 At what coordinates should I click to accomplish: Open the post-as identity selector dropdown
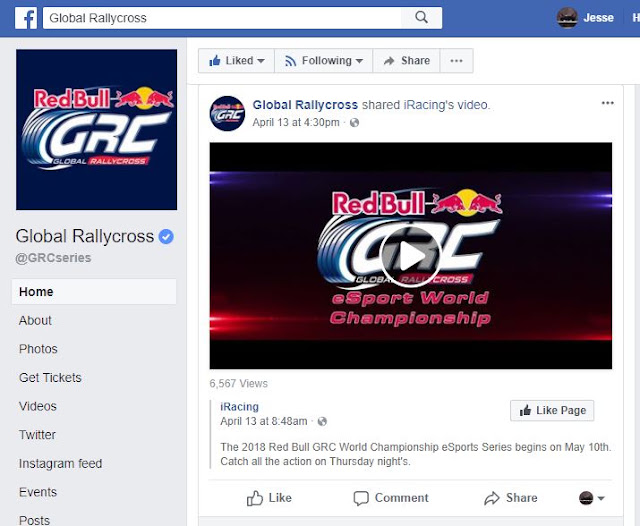[591, 498]
